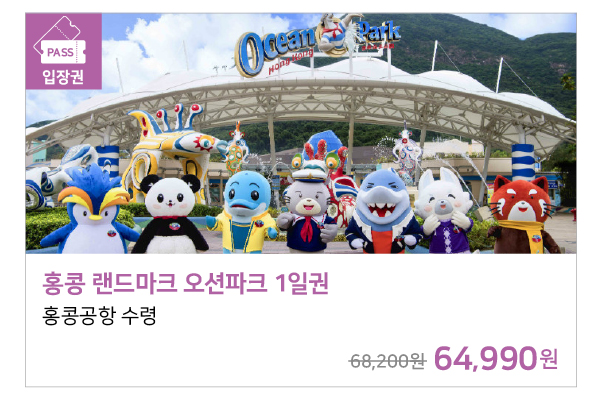The height and width of the screenshot is (400, 600).
Task: Click the grinning shark mascot
Action: (x=384, y=212)
